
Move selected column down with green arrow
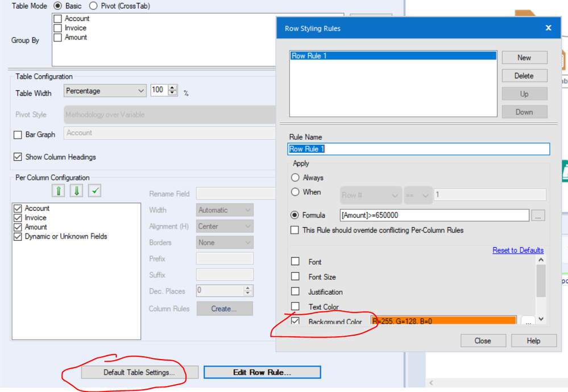click(x=76, y=190)
